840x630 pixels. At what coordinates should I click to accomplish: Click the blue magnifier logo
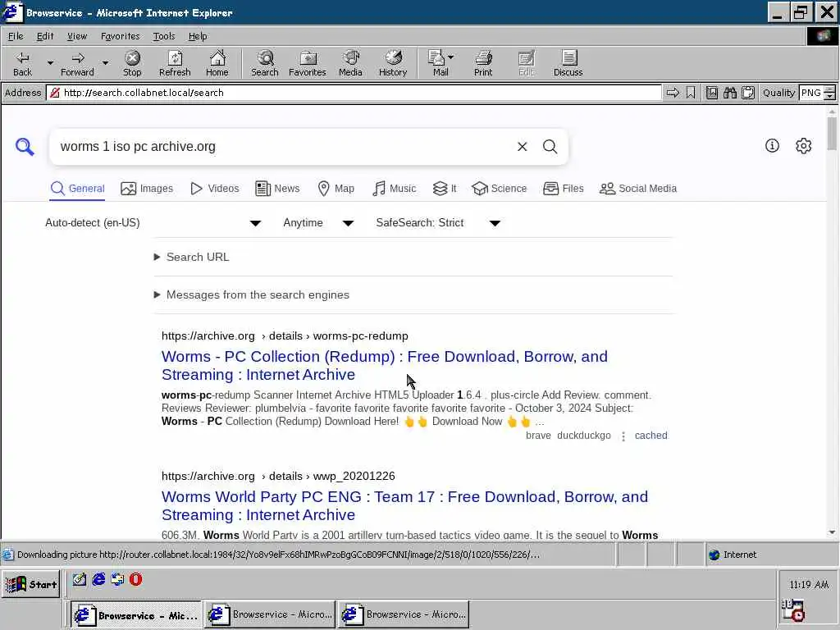click(25, 146)
